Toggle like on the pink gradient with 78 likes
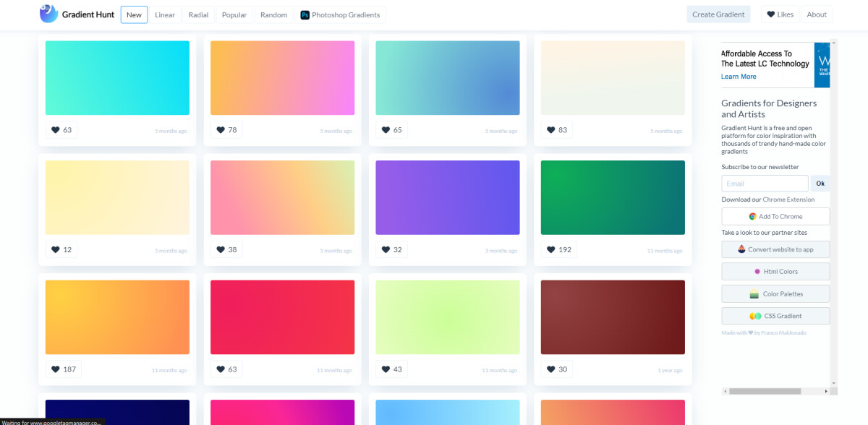The image size is (868, 425). pyautogui.click(x=220, y=129)
